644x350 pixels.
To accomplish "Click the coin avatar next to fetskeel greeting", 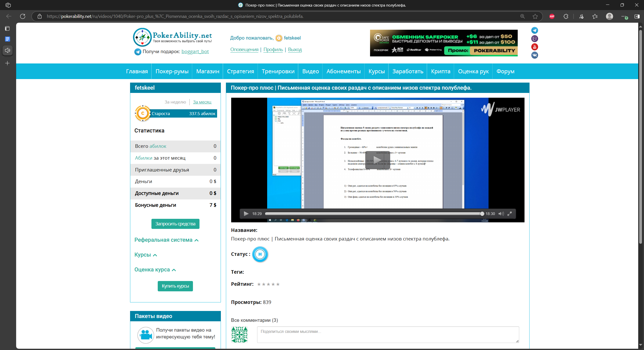I will [x=279, y=38].
